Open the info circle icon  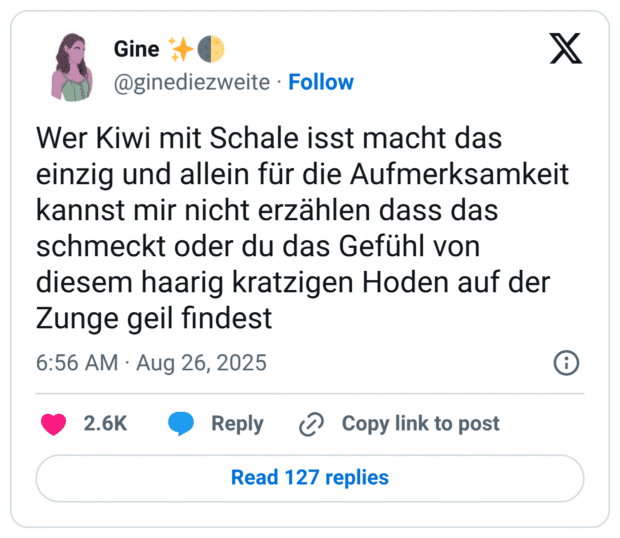click(x=566, y=362)
